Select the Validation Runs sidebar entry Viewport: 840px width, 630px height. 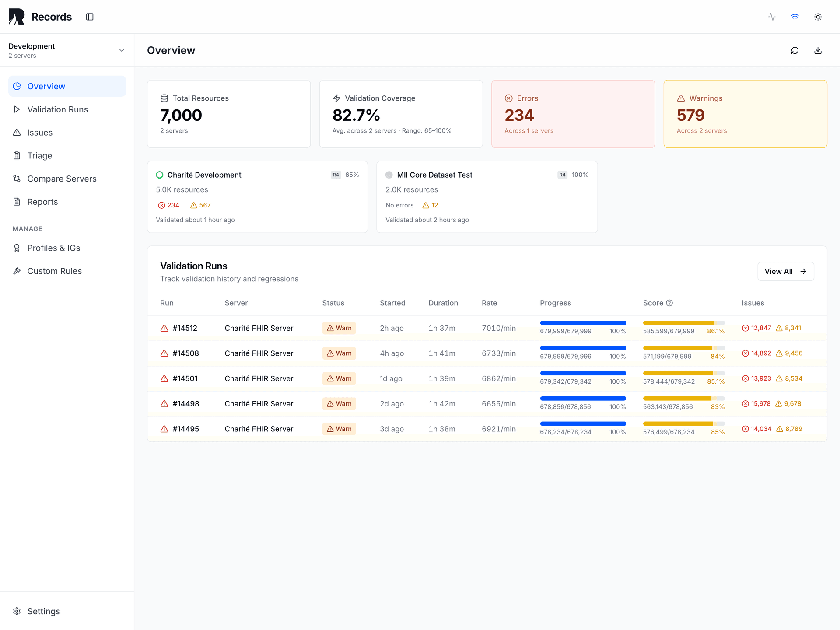57,109
